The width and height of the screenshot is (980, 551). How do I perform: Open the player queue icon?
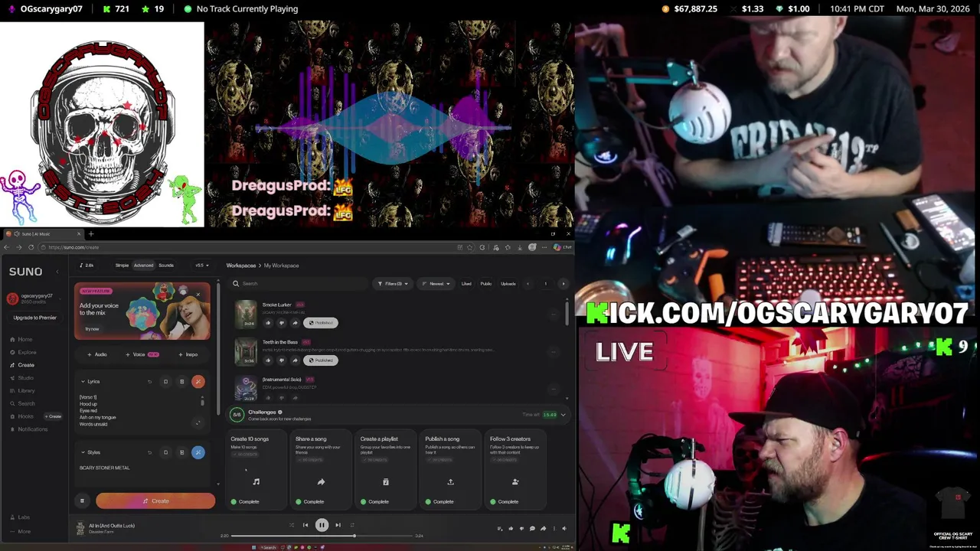pyautogui.click(x=500, y=528)
